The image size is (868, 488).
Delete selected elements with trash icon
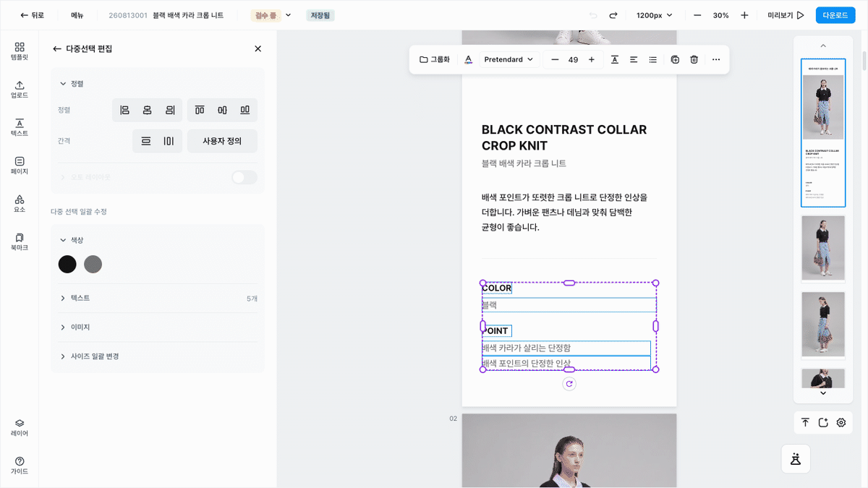point(694,59)
